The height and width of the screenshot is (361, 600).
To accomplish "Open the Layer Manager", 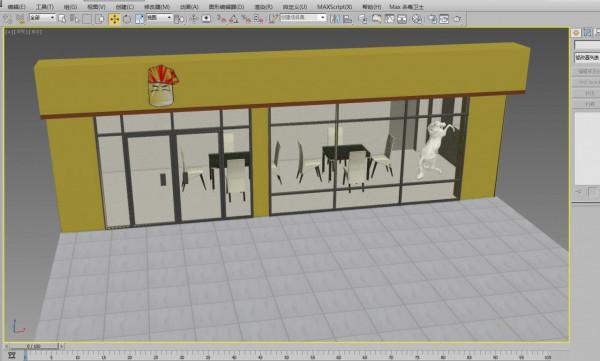I will coord(363,19).
